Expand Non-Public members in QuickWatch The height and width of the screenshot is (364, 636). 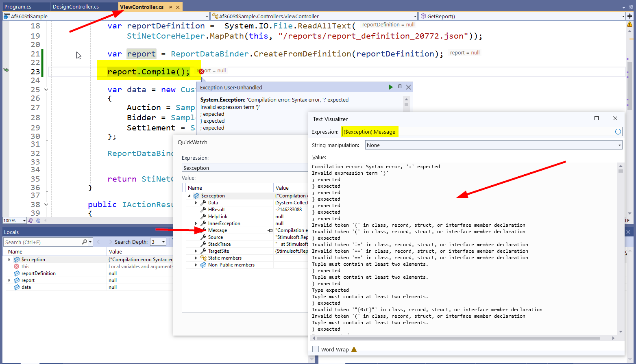tap(196, 265)
